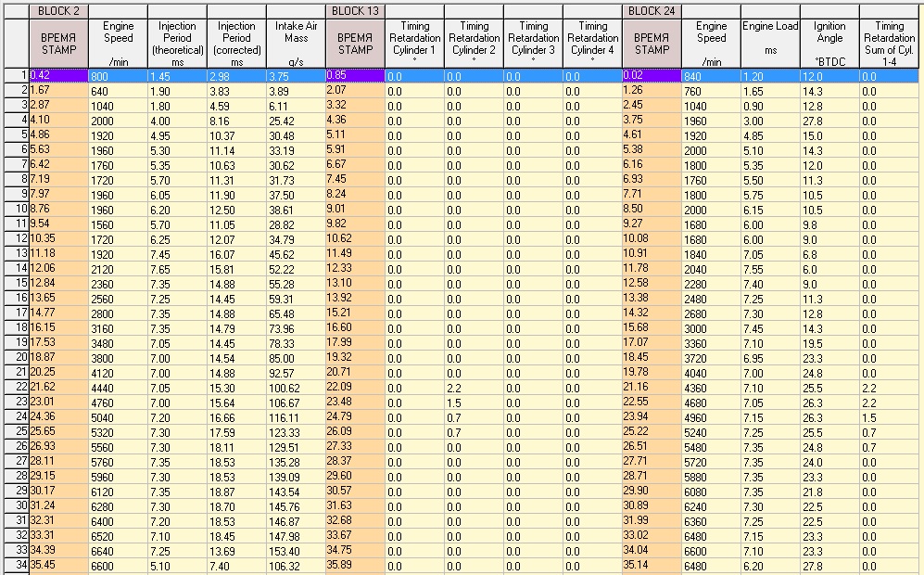Select the Injection Period (corrected) column header
924x575 pixels.
click(x=236, y=44)
